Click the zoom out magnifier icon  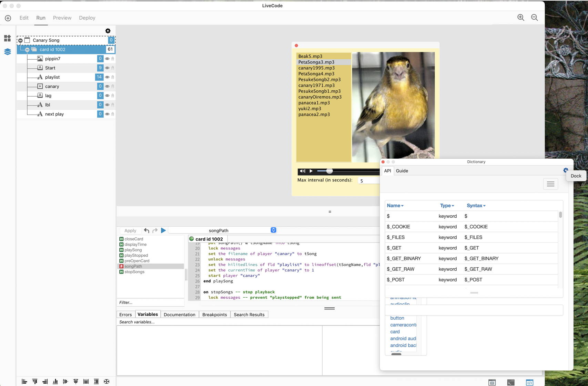pos(534,18)
